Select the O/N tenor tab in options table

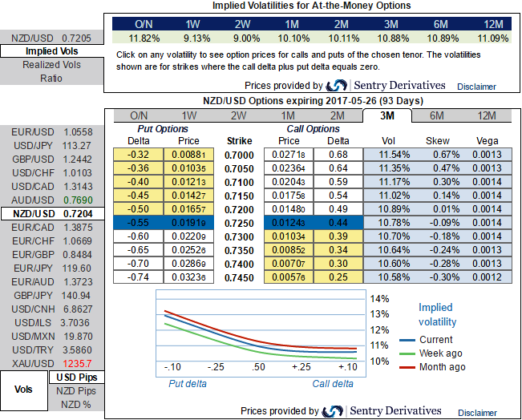tap(139, 115)
